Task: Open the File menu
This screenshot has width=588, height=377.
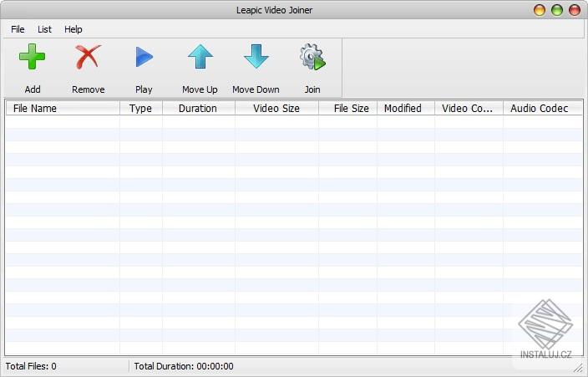Action: (x=18, y=29)
